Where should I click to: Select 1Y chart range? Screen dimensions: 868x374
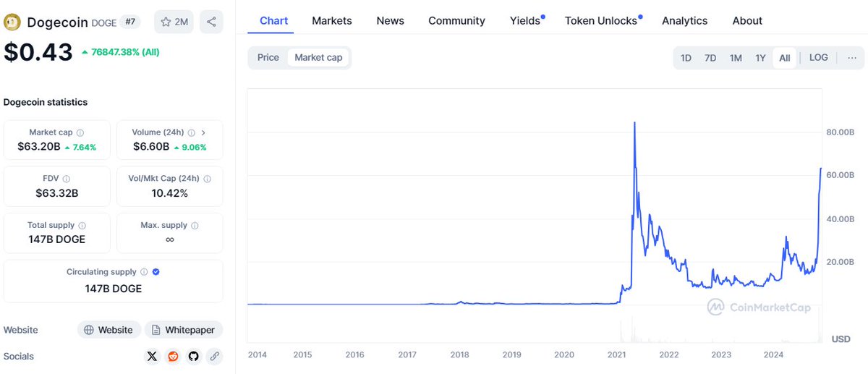tap(760, 58)
